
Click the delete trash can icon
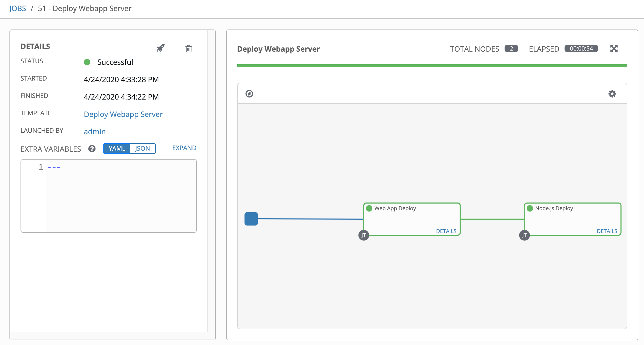[189, 48]
